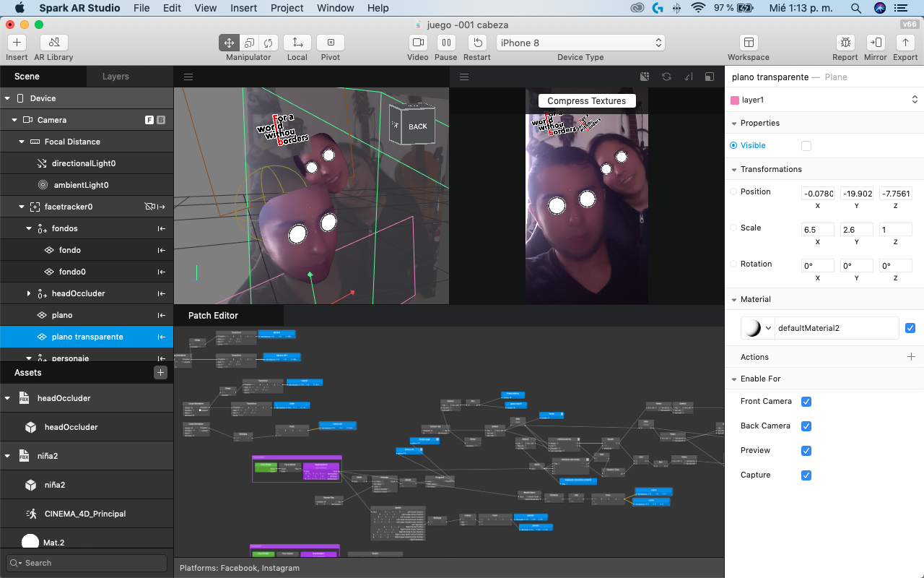Click the Insert plus icon in toolbar
The width and height of the screenshot is (924, 578).
17,43
